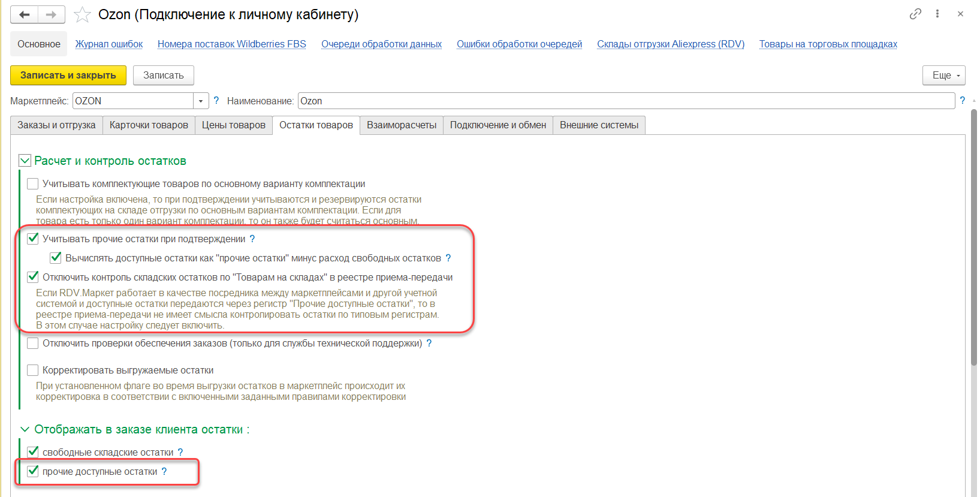Screen dimensions: 980x497
Task: Switch to the Карточки товаров tab
Action: pyautogui.click(x=149, y=125)
